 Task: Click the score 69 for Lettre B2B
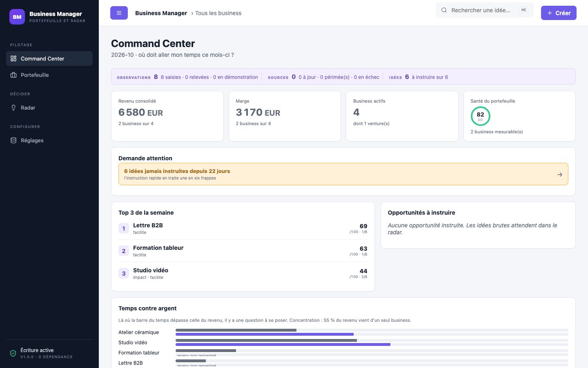coord(363,226)
